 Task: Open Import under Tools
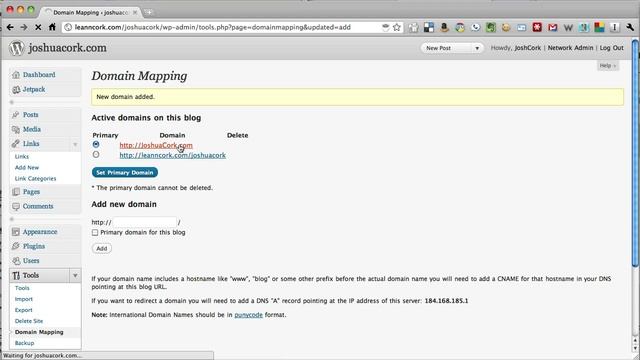[x=24, y=299]
